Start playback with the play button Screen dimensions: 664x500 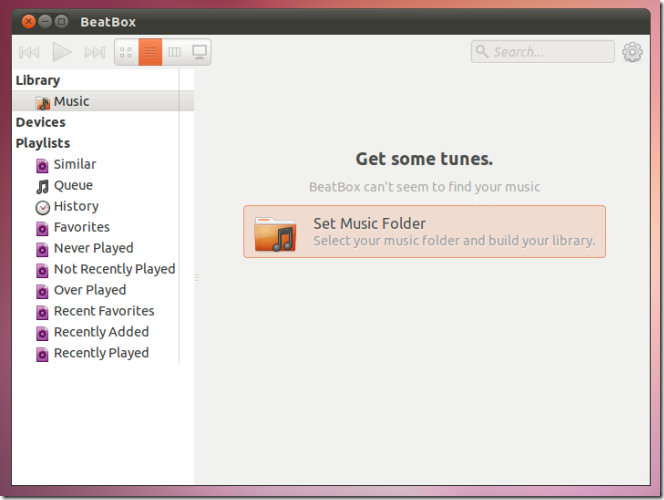pyautogui.click(x=62, y=52)
